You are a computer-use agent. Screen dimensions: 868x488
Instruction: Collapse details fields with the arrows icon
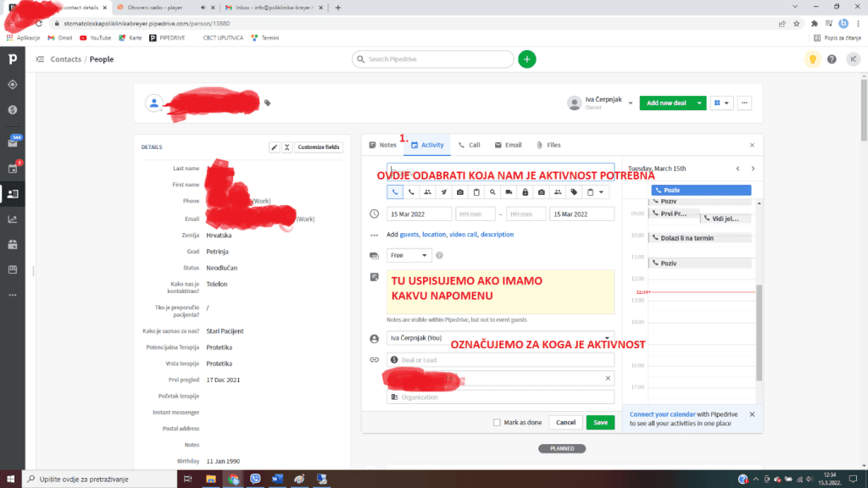287,147
